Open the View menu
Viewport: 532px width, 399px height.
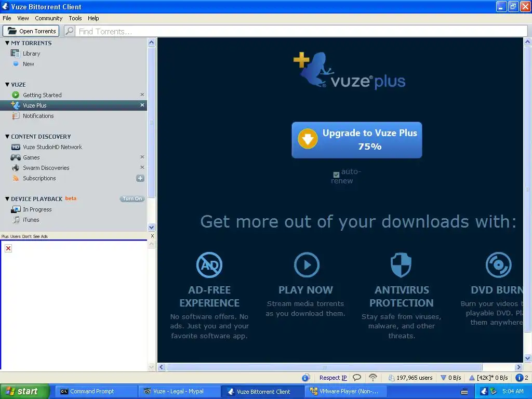pyautogui.click(x=23, y=18)
